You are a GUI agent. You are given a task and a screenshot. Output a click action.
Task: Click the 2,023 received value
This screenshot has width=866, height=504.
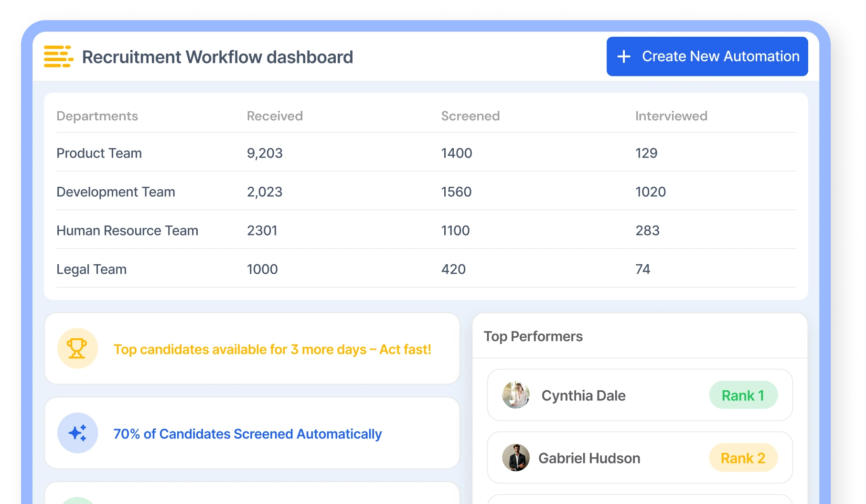click(x=265, y=192)
